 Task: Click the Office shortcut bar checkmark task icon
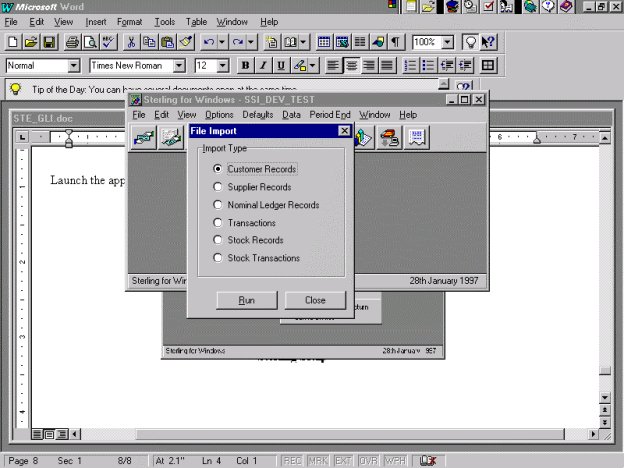click(489, 6)
